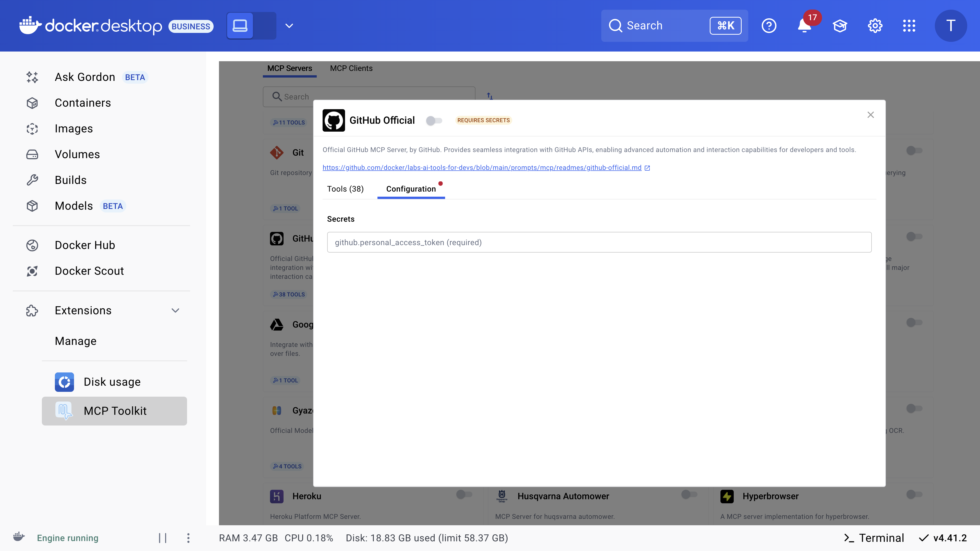Click the MCP Toolkit extension icon

click(64, 411)
